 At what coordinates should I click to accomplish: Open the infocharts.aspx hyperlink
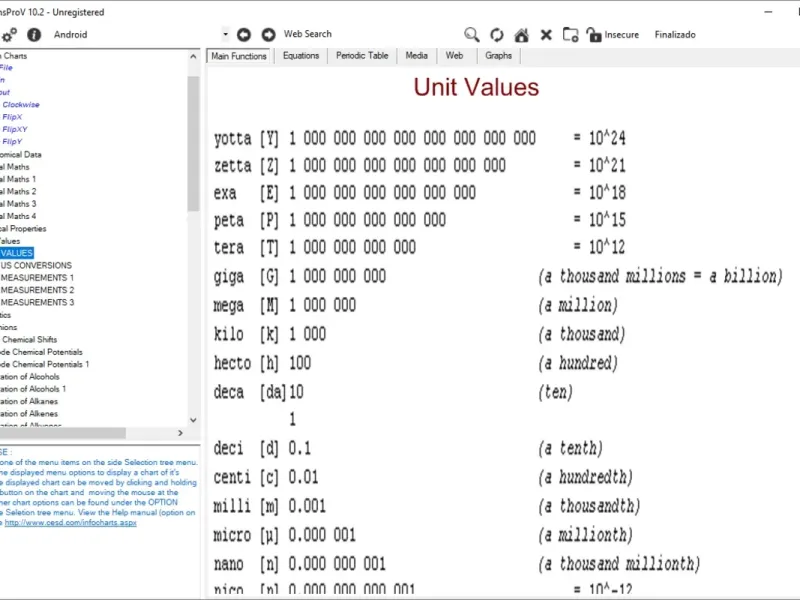coord(70,522)
